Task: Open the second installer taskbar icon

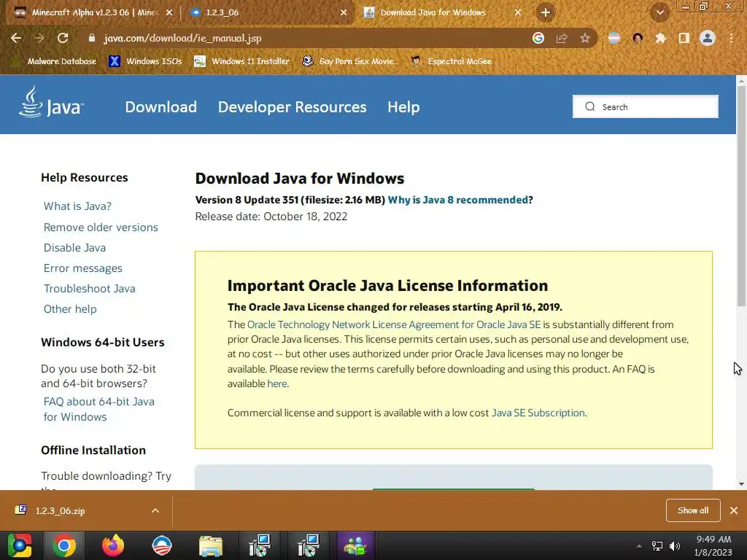Action: click(309, 545)
